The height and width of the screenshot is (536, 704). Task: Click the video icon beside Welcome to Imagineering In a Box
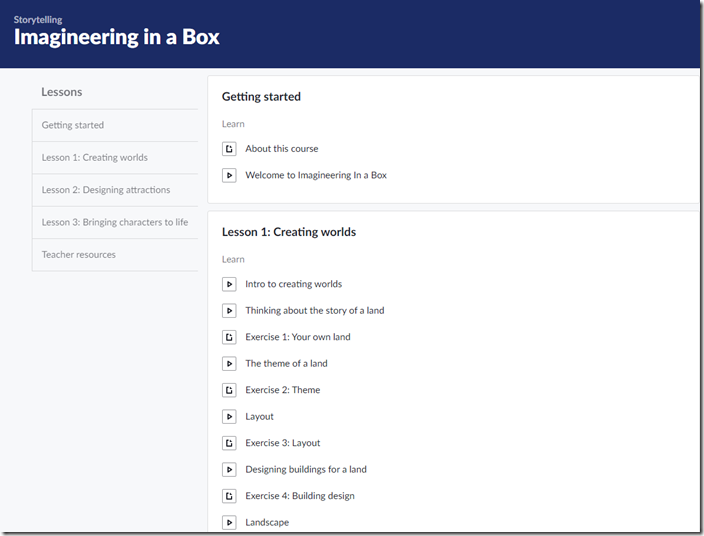pyautogui.click(x=229, y=175)
